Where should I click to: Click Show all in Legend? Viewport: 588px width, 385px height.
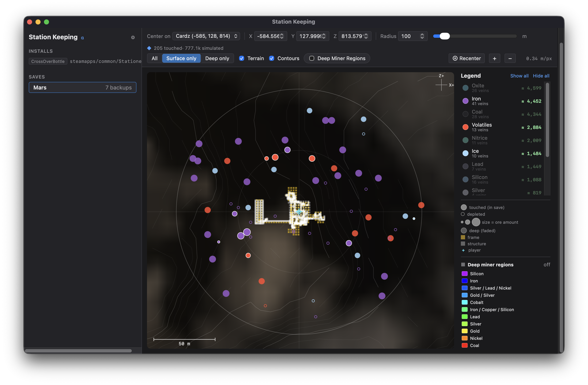pyautogui.click(x=519, y=76)
